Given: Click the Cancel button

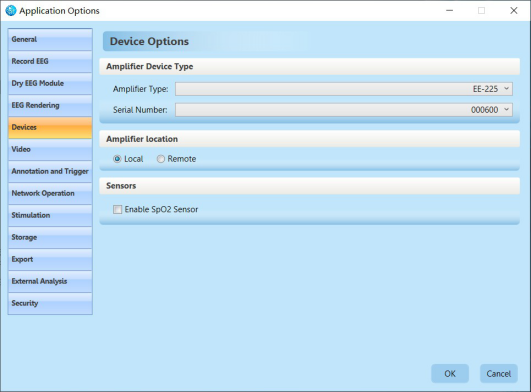Looking at the screenshot, I should [498, 374].
